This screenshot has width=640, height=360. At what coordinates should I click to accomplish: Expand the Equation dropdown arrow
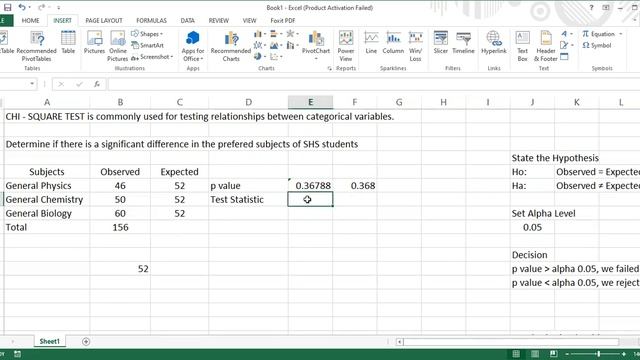[x=620, y=34]
